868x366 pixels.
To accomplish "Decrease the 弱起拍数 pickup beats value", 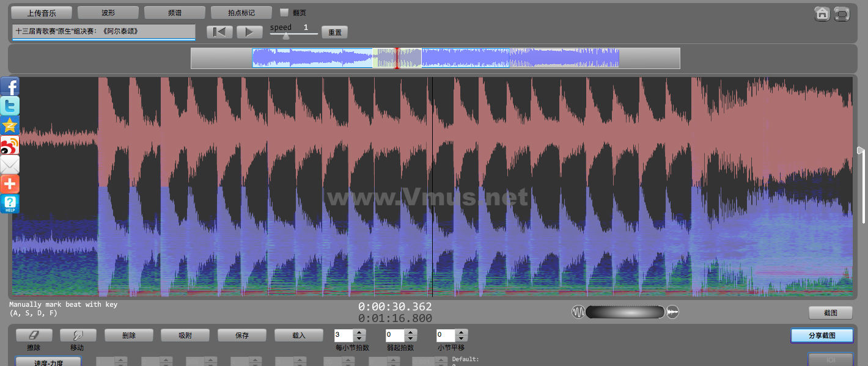I will 411,339.
